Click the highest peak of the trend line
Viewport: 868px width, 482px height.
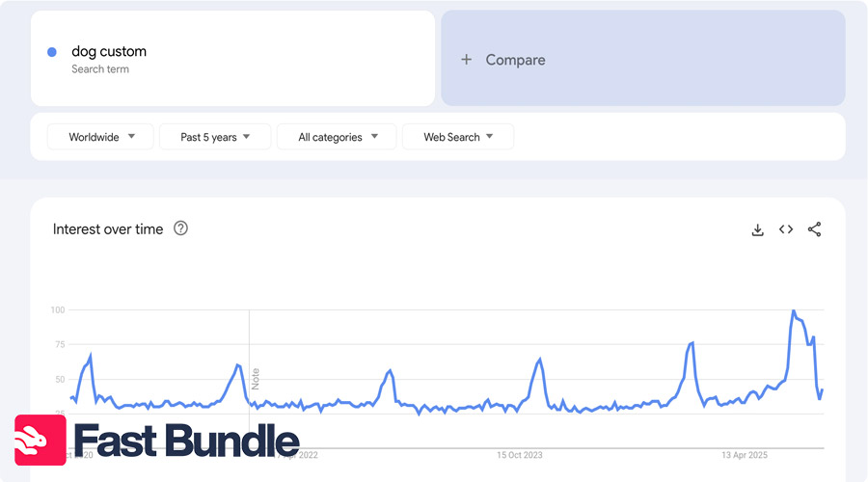(x=793, y=311)
